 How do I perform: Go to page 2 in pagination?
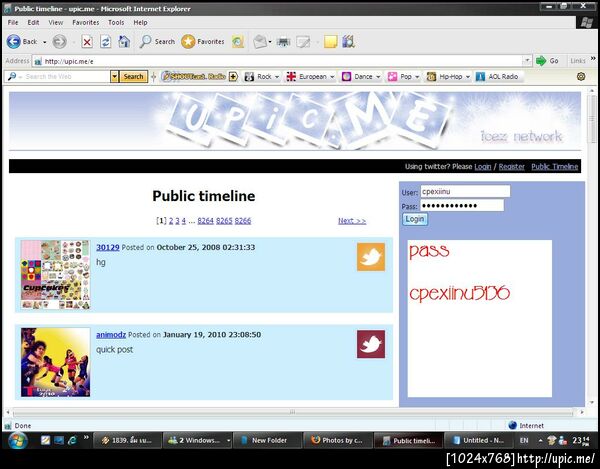click(x=171, y=221)
